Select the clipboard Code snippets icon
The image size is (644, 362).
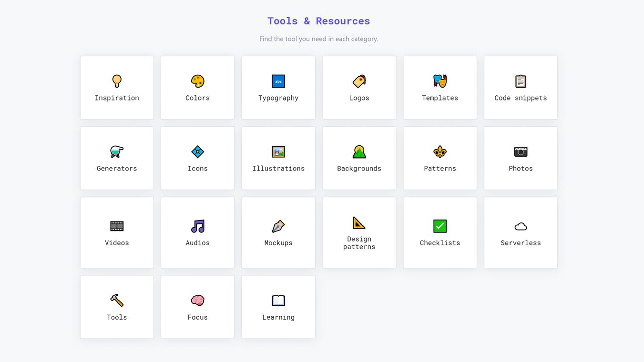[x=521, y=81]
